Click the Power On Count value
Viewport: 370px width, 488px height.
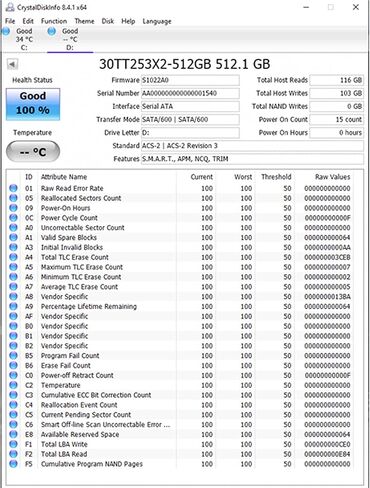tap(336, 119)
